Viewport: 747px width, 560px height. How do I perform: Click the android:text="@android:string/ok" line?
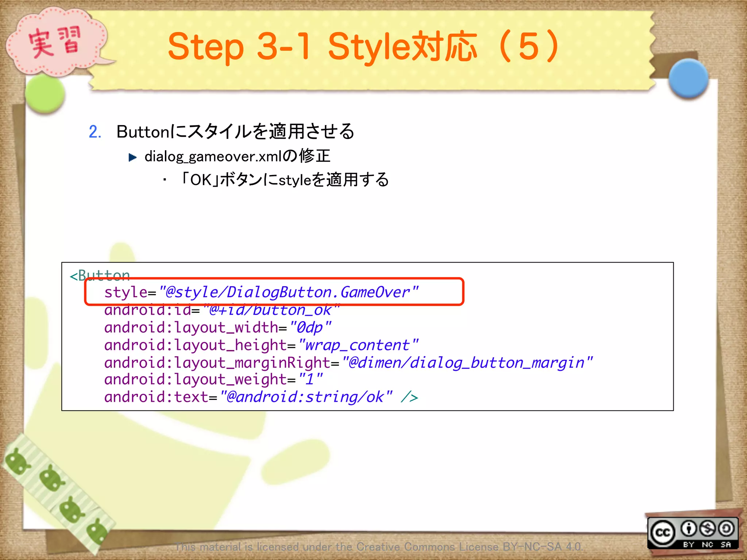[261, 397]
